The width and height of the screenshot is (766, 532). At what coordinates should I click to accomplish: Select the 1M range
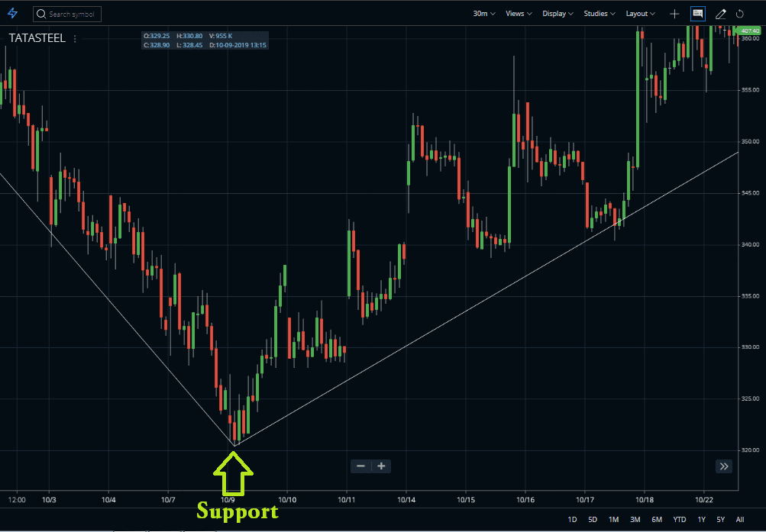click(613, 519)
